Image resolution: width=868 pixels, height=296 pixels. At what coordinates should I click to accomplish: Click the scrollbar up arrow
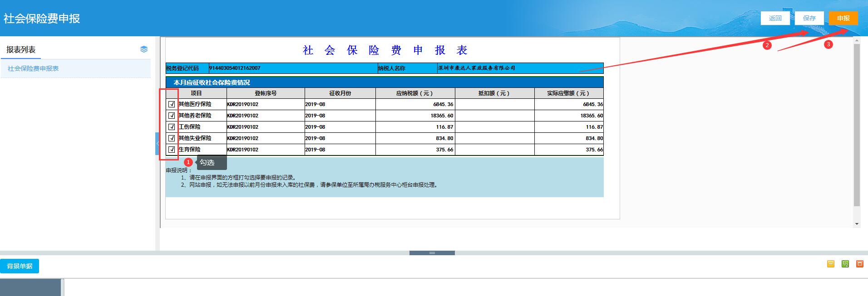[x=857, y=41]
